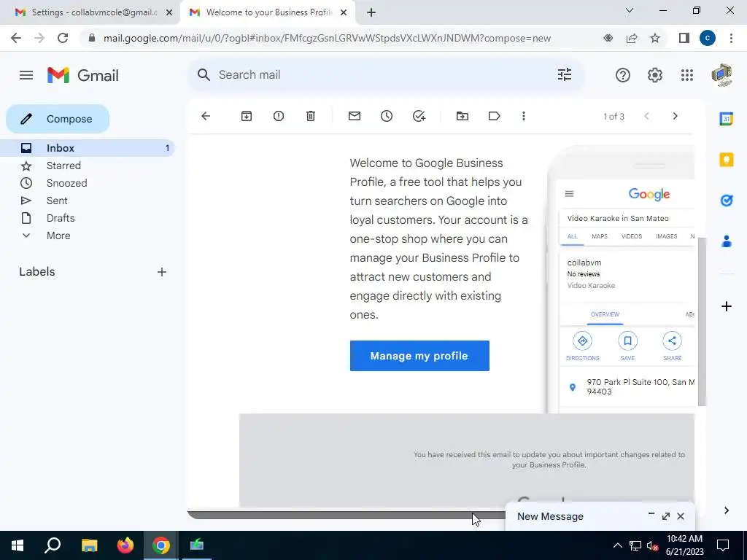Open the Windows Start menu
Screen dimensions: 747x560
(x=18, y=545)
